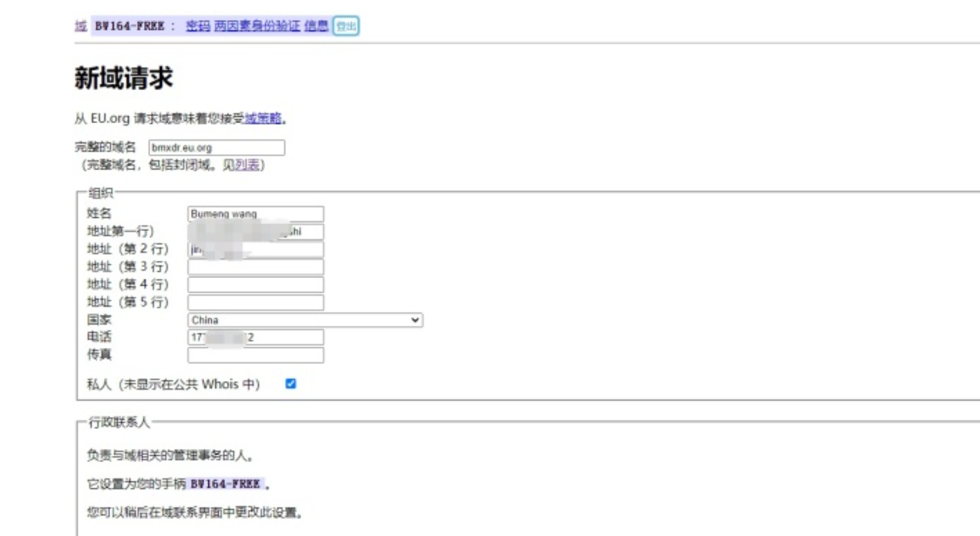Click the 姓名 name field containing Bumeng wang
This screenshot has height=536, width=980.
tap(255, 213)
